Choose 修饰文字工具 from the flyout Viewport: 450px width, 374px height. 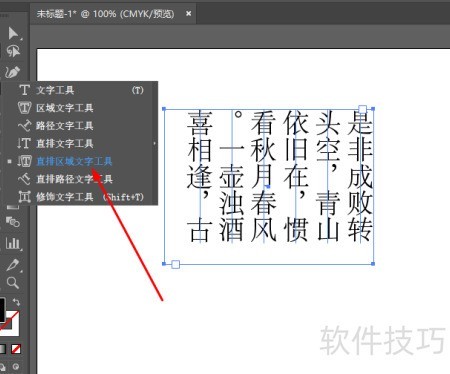[x=80, y=197]
